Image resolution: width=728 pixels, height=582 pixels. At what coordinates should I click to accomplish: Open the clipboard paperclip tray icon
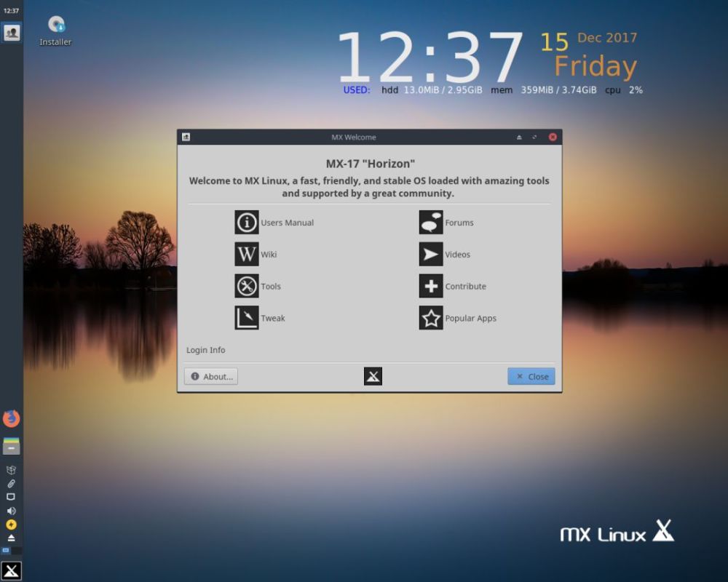tap(11, 484)
